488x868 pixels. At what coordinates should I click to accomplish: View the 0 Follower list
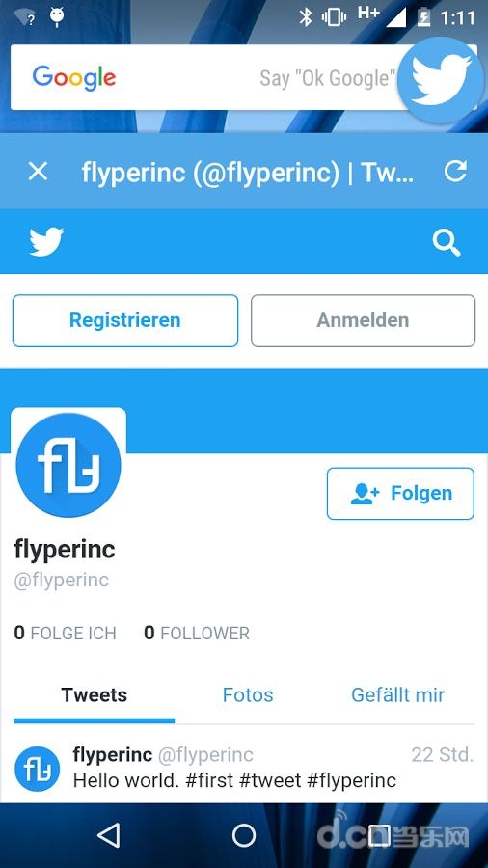pos(197,633)
